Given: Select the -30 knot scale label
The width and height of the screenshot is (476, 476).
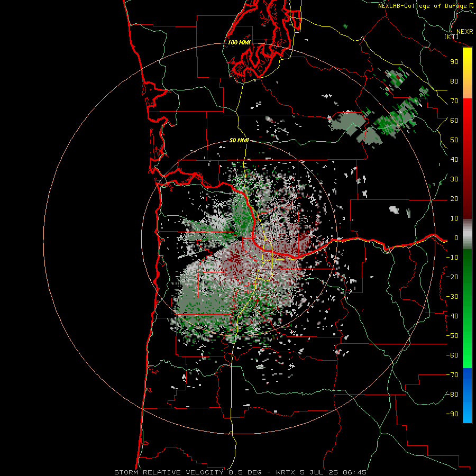Looking at the screenshot, I should point(452,297).
